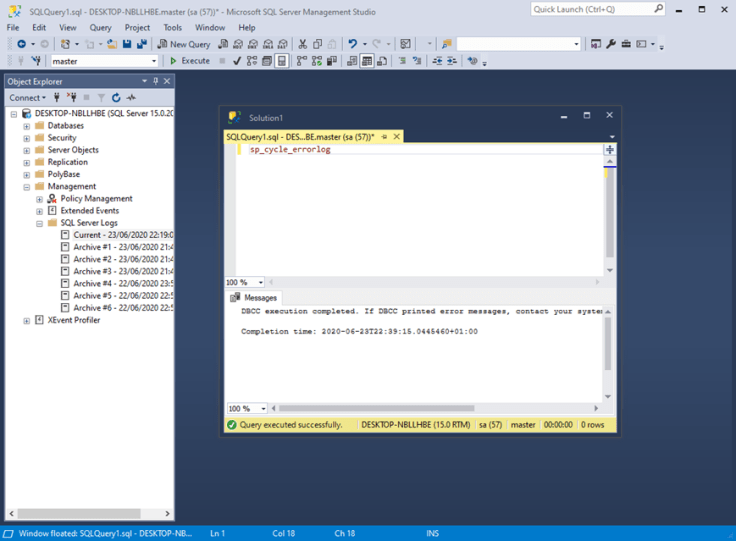Open the Connect dropdown in Object Explorer

(x=28, y=98)
